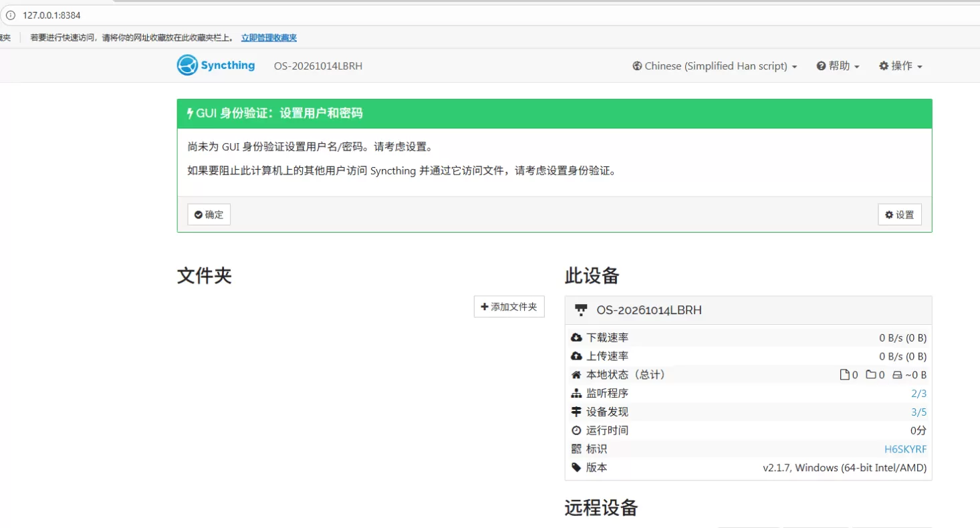Click the 此设备 heading
The image size is (980, 528).
pyautogui.click(x=592, y=276)
